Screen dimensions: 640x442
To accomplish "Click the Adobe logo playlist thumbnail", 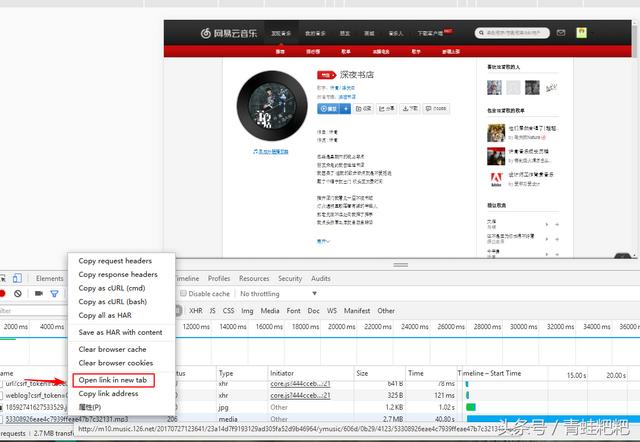I will pyautogui.click(x=496, y=179).
